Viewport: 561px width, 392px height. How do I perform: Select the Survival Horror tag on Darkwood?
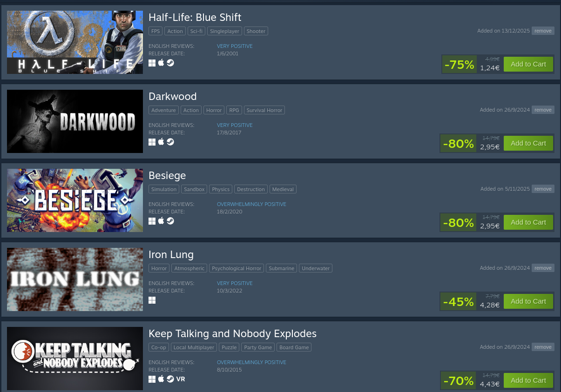click(264, 110)
